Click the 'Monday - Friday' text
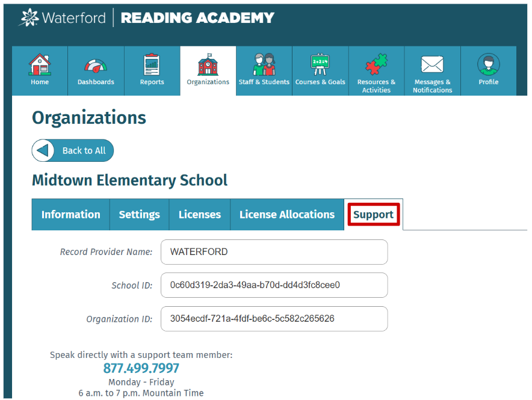The image size is (532, 400). tap(141, 382)
